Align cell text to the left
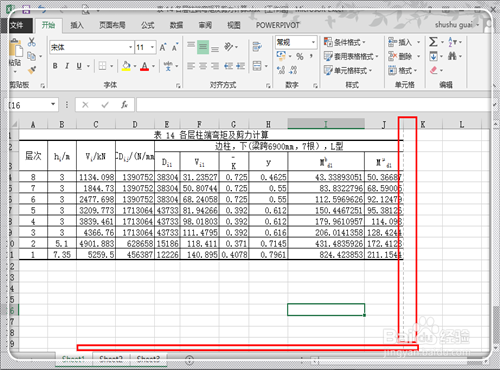The width and height of the screenshot is (500, 370). (191, 66)
